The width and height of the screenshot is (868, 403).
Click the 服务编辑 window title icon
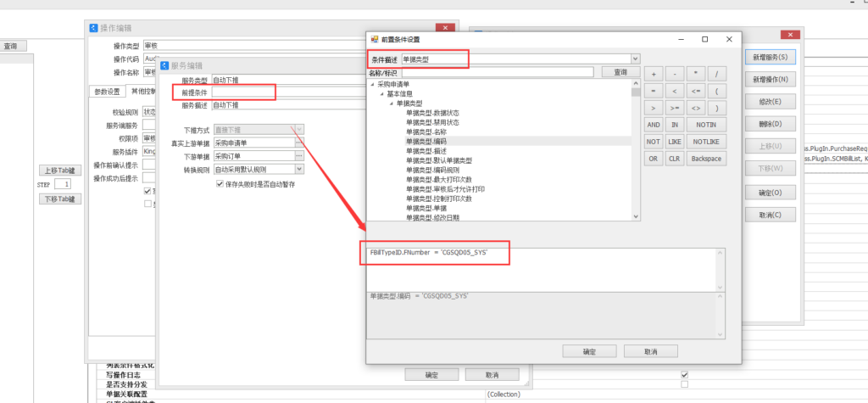click(x=164, y=65)
